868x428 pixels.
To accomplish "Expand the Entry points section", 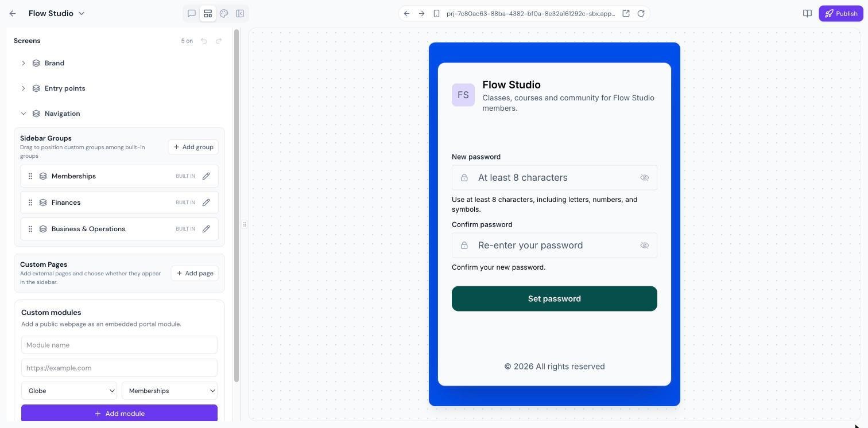I will pyautogui.click(x=24, y=88).
